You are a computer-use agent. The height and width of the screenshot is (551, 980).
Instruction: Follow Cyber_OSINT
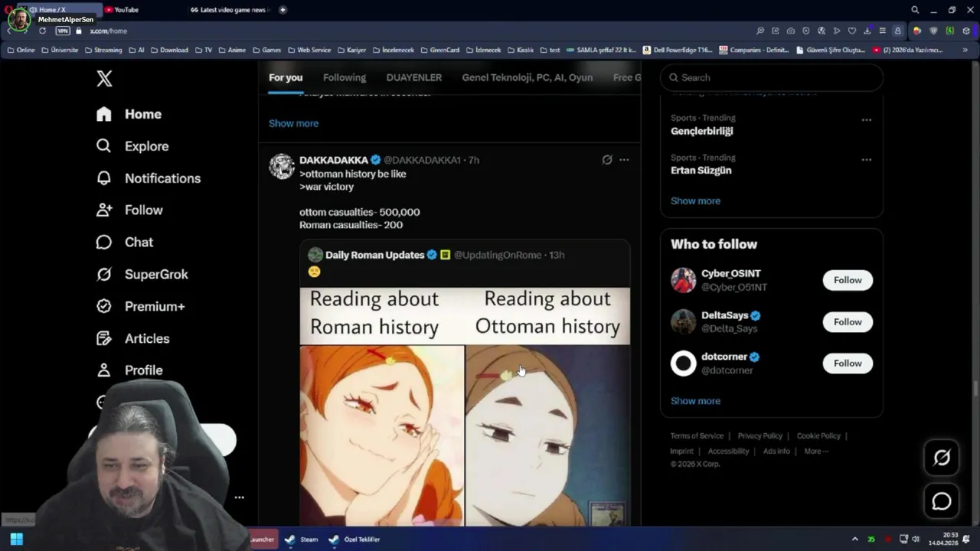[x=848, y=280]
